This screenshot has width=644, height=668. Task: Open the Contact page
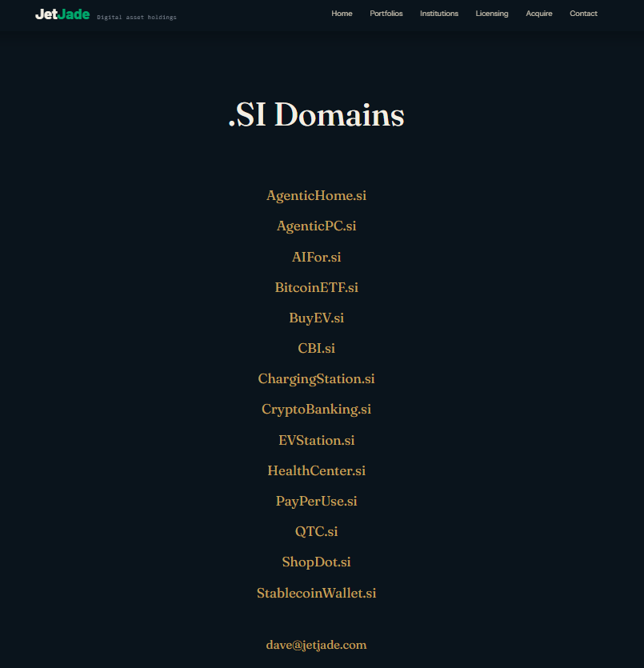[583, 14]
